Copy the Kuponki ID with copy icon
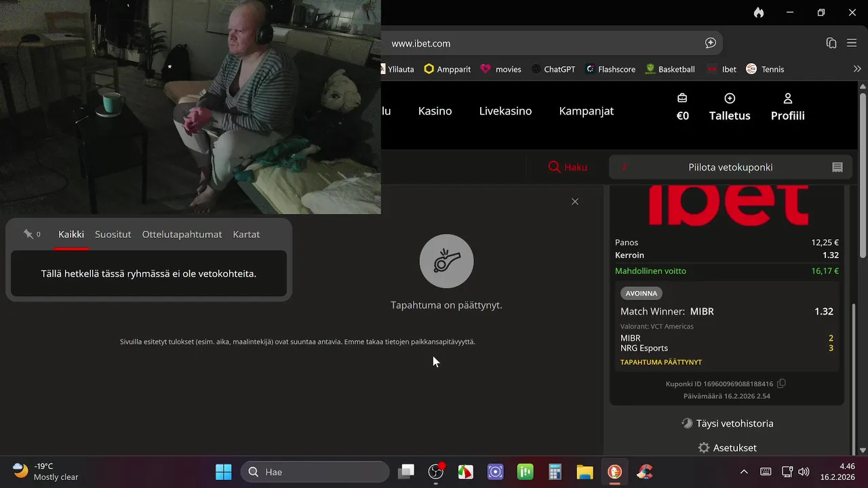Screen dimensions: 868x488 781,384
